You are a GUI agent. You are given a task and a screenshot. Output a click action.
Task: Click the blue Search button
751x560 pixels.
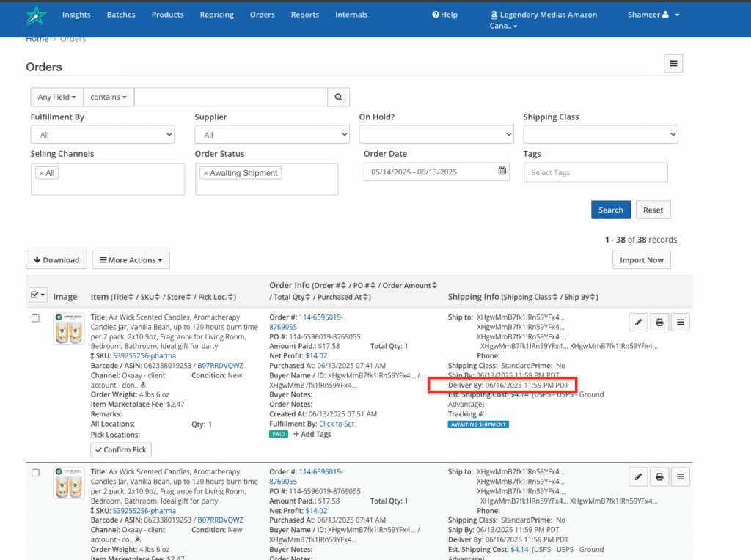coord(611,210)
